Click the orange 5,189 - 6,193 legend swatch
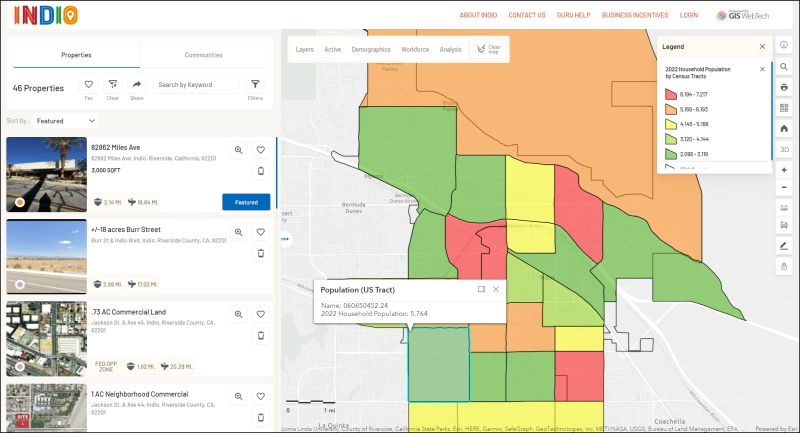The height and width of the screenshot is (433, 800). [671, 109]
